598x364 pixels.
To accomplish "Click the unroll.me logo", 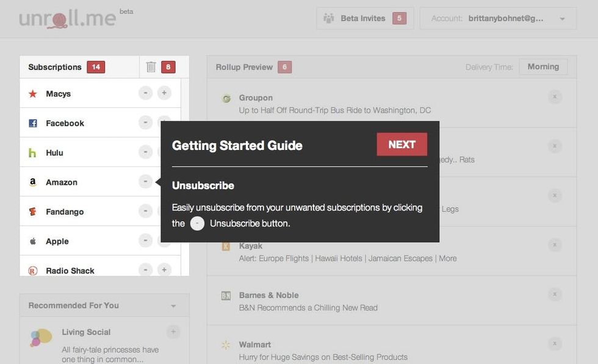I will [67, 18].
